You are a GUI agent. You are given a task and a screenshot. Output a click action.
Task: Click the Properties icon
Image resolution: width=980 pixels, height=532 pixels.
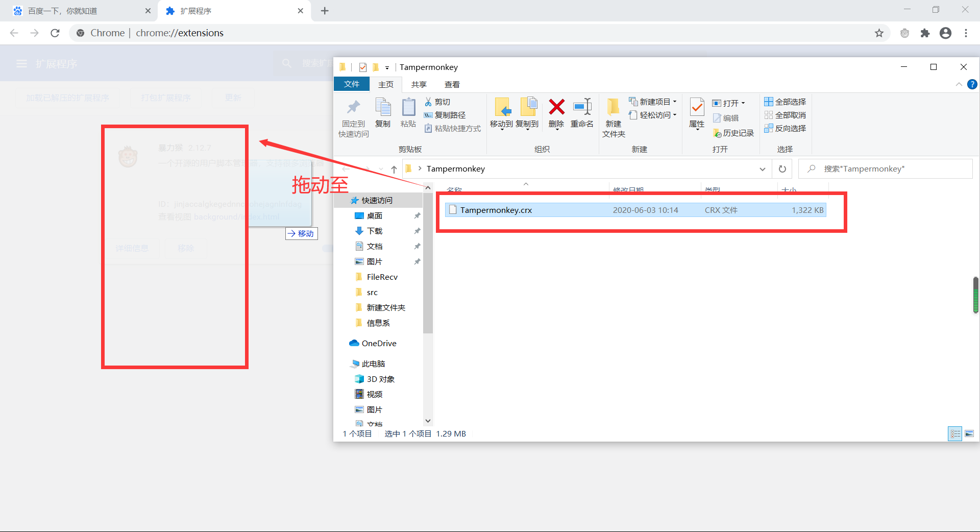tap(697, 107)
